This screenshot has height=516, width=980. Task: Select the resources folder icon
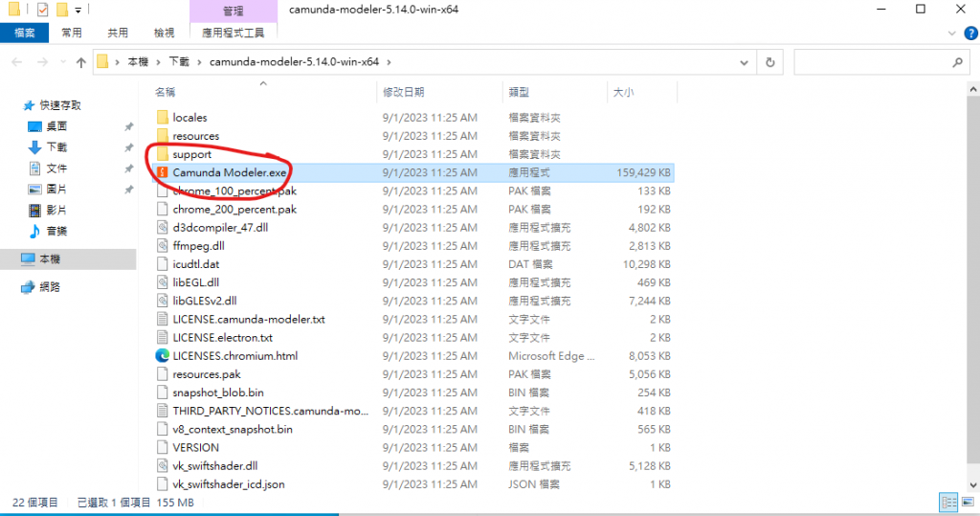pos(163,136)
